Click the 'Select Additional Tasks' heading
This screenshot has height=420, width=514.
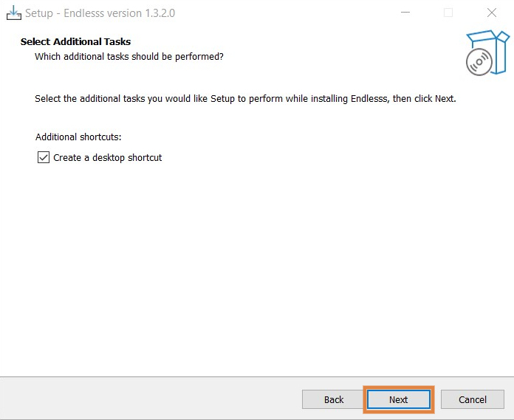[75, 41]
